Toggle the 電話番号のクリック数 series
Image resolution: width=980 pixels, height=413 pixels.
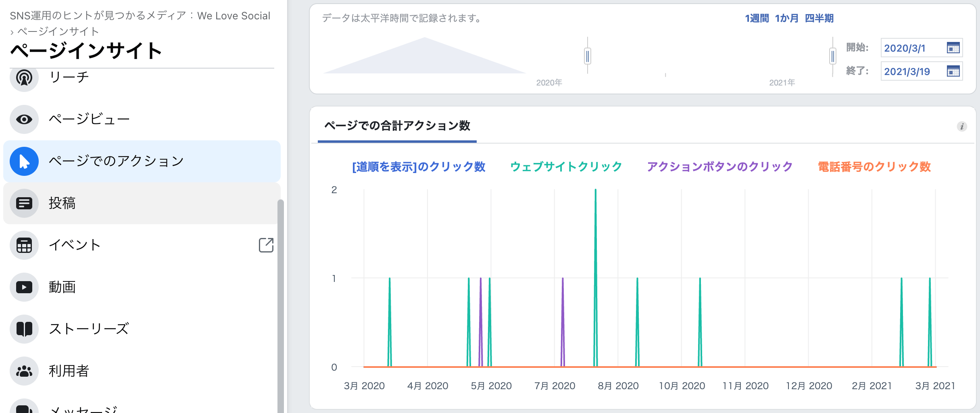point(874,167)
